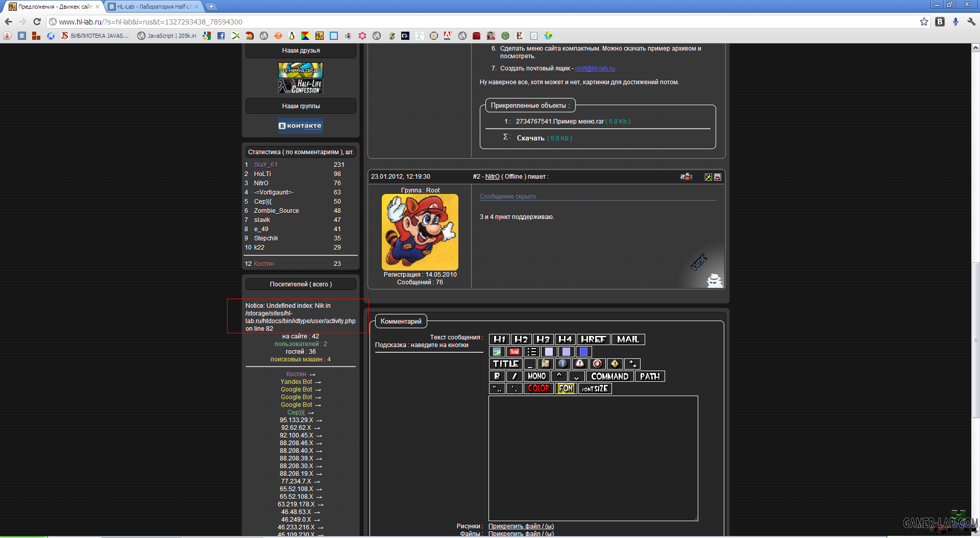Click inside the comment text area

pos(593,458)
